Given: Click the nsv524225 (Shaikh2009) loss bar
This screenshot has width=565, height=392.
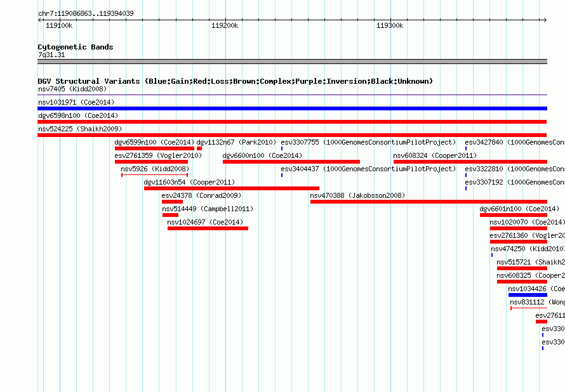Looking at the screenshot, I should point(292,135).
